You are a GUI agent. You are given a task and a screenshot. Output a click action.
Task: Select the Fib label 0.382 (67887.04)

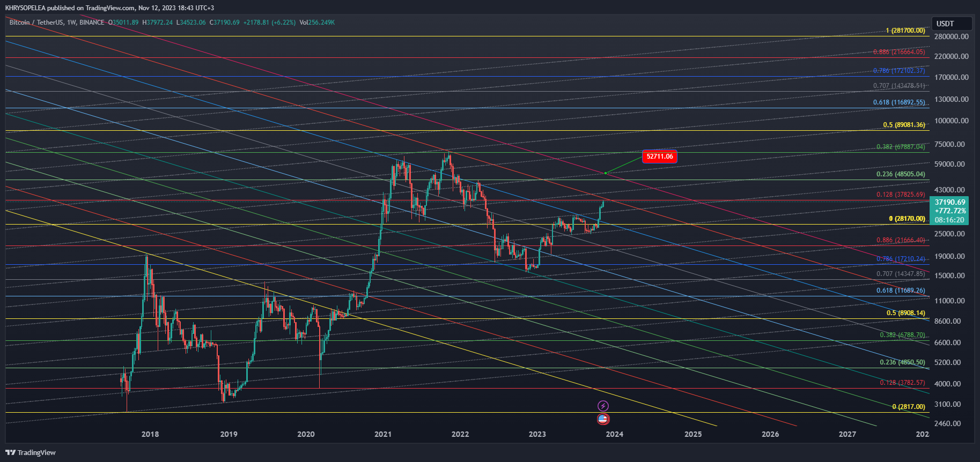(901, 147)
